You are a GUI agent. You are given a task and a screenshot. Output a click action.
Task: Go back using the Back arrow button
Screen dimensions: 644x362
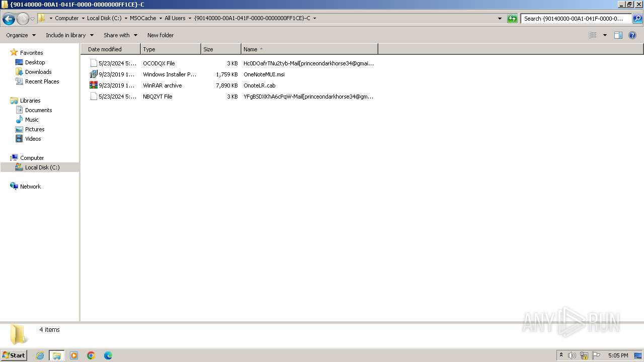pyautogui.click(x=9, y=19)
